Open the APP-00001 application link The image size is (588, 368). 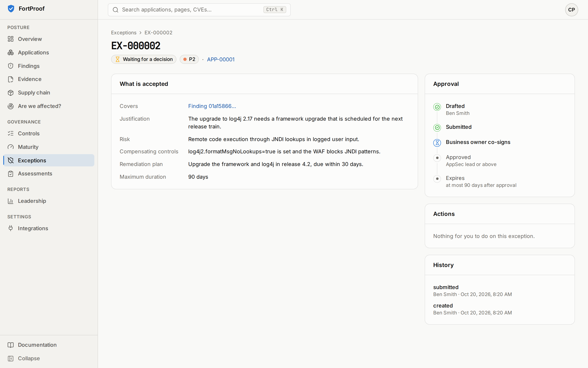coord(221,59)
